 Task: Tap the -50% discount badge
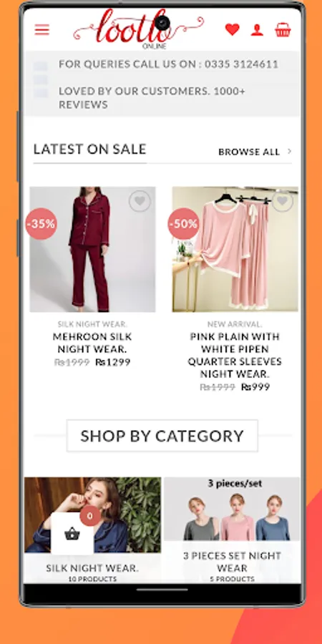(184, 224)
